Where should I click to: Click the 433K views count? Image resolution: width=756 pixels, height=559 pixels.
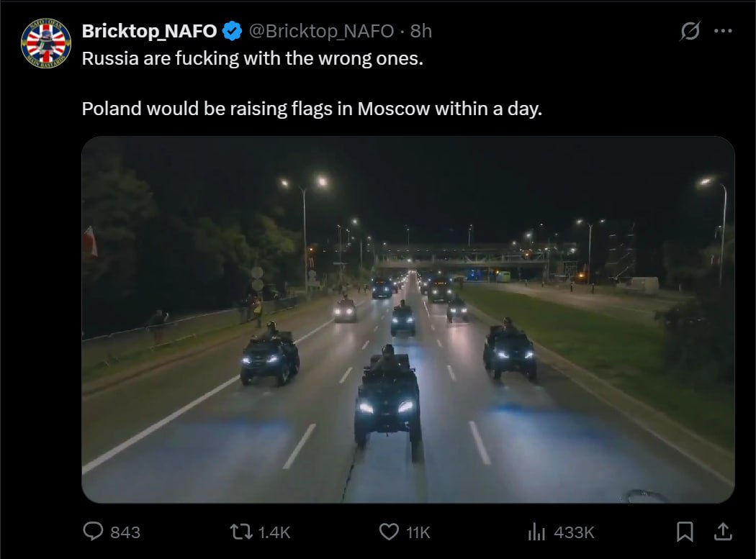tap(574, 532)
